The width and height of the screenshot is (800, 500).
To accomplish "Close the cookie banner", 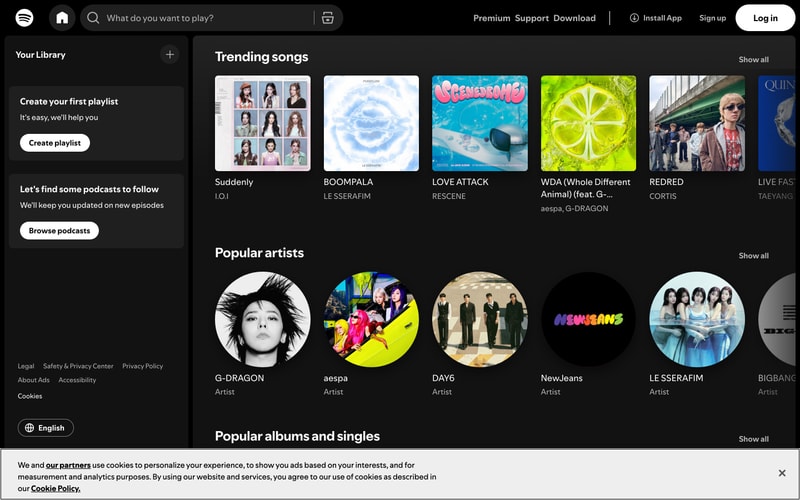I will (782, 473).
